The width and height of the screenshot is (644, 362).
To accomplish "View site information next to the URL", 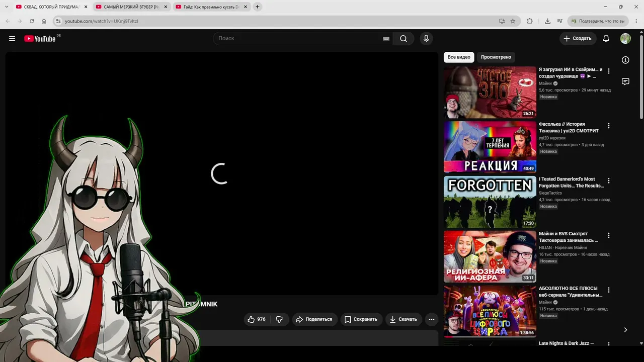I will pyautogui.click(x=58, y=21).
